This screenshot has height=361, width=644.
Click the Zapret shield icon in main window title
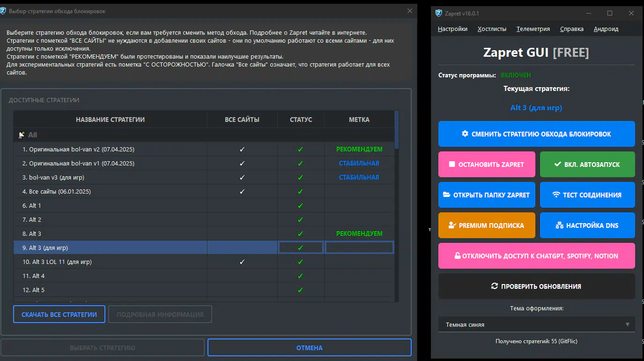coord(439,13)
